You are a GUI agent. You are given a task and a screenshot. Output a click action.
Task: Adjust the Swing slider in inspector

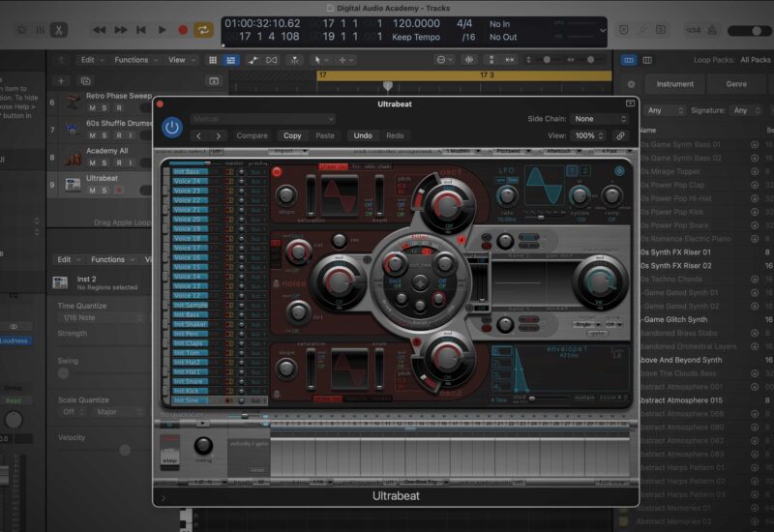click(x=63, y=373)
